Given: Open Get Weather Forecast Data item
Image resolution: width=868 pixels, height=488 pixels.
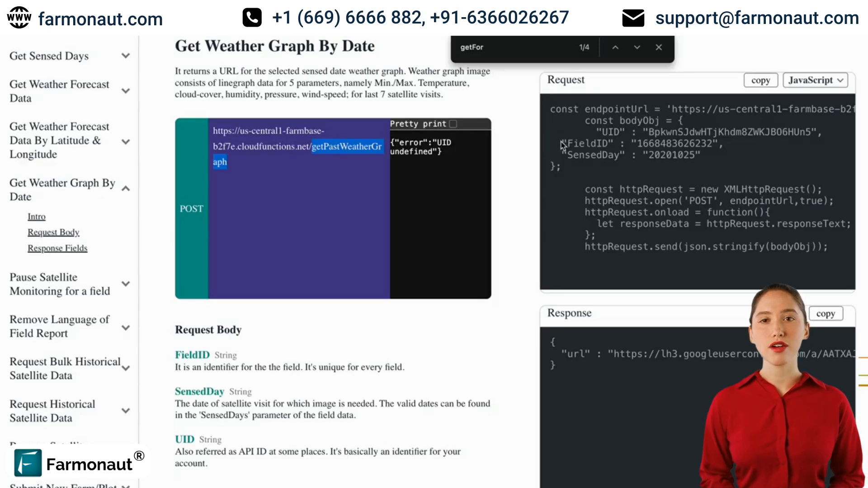Looking at the screenshot, I should tap(59, 91).
